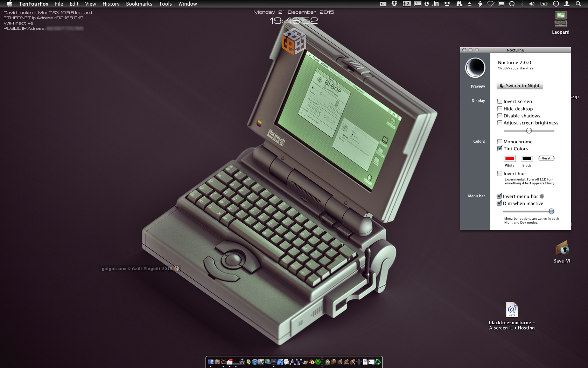The width and height of the screenshot is (588, 368).
Task: Click the Black tint color swatch
Action: pos(527,158)
